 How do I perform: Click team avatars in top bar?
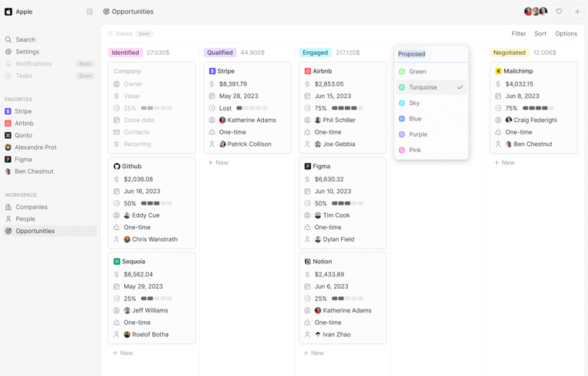tap(536, 12)
